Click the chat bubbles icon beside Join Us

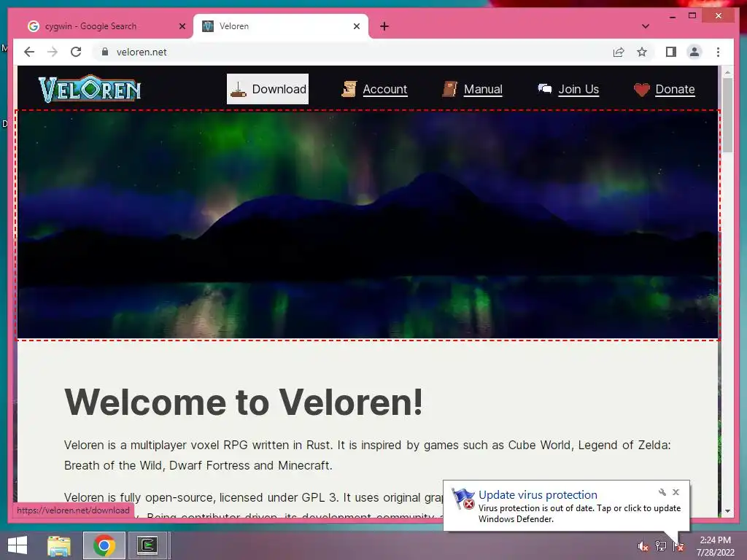coord(545,88)
